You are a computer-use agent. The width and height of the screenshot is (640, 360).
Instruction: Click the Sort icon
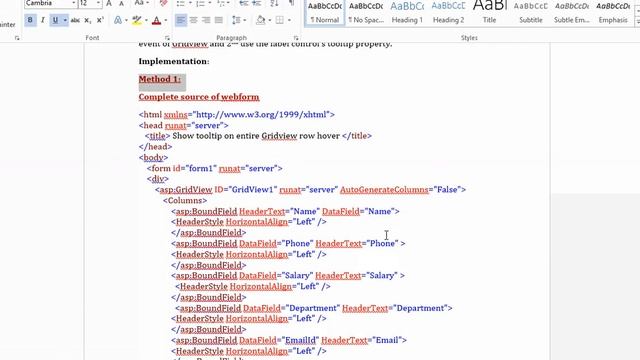pos(274,4)
